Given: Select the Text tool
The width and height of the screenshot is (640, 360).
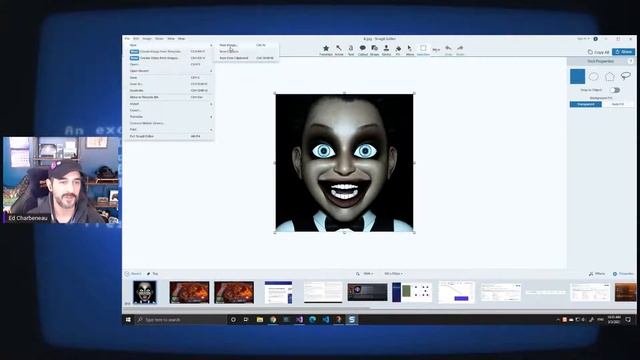Looking at the screenshot, I should point(351,50).
